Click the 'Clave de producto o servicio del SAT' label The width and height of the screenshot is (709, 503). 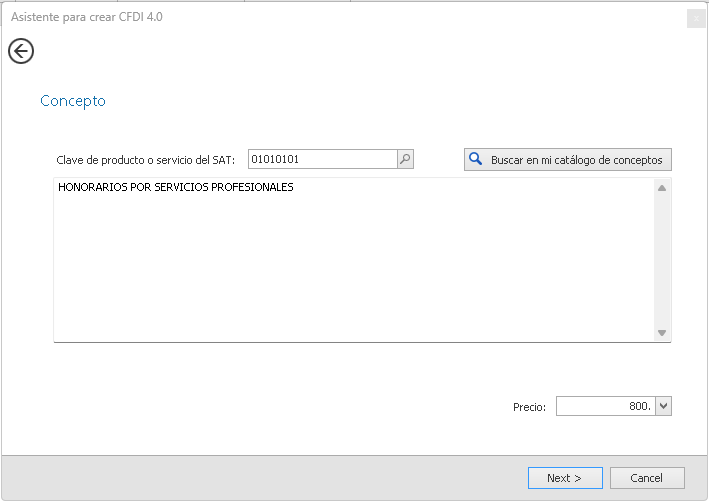click(146, 160)
